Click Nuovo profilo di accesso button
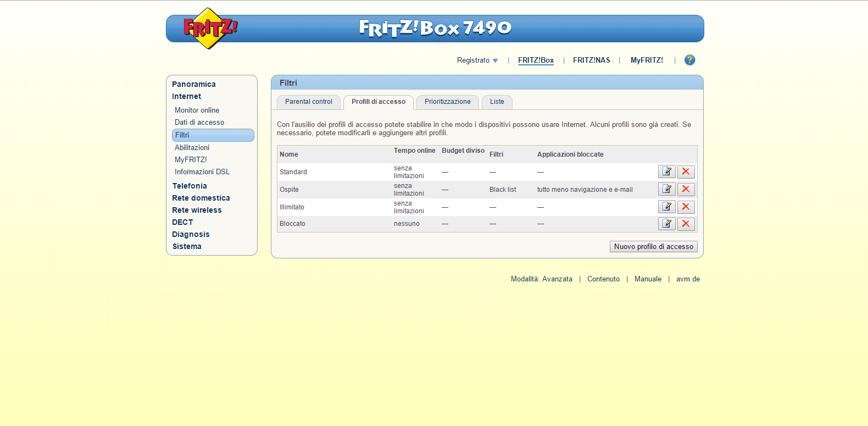The height and width of the screenshot is (426, 868). (x=653, y=247)
